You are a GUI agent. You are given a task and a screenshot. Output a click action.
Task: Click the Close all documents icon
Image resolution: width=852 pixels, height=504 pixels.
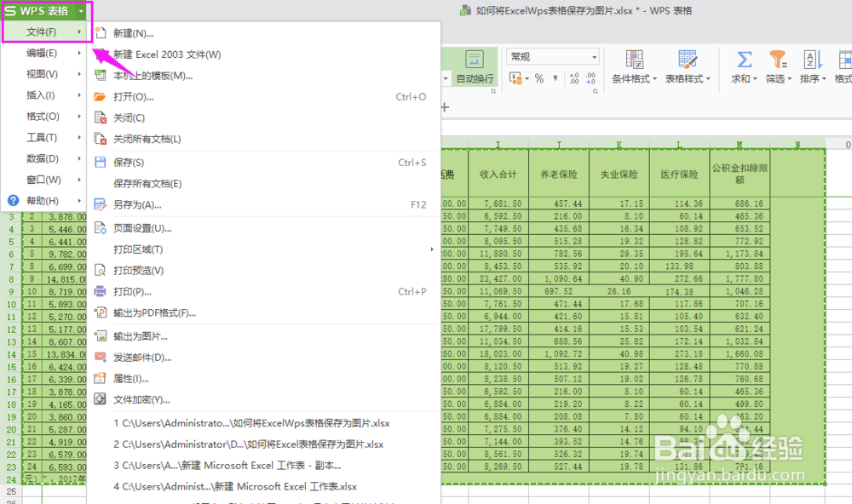[101, 139]
